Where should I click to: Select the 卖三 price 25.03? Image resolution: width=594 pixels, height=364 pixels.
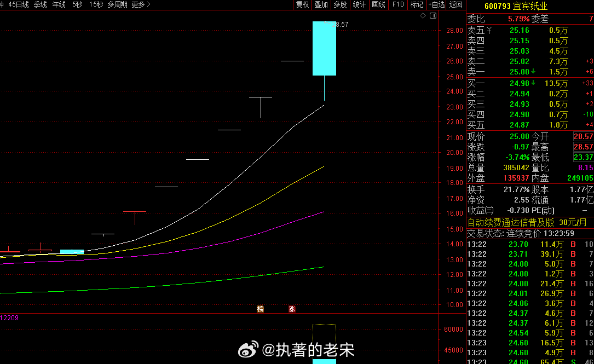click(x=520, y=51)
